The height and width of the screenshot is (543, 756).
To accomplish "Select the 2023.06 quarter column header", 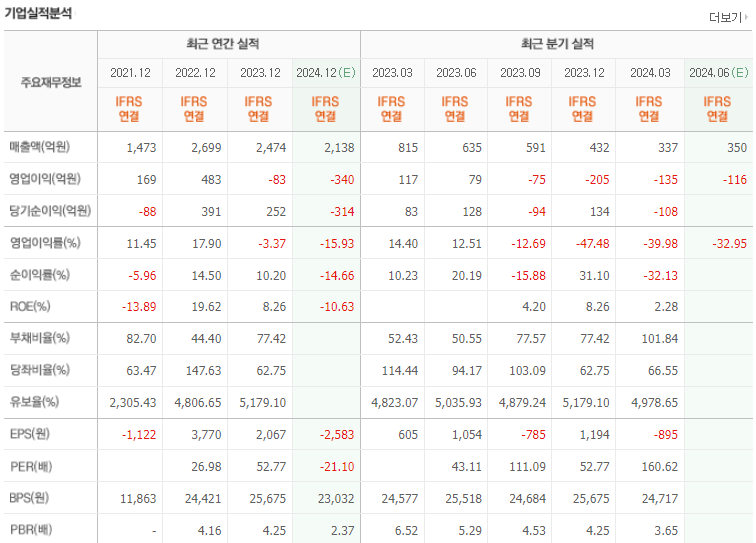I will (456, 73).
